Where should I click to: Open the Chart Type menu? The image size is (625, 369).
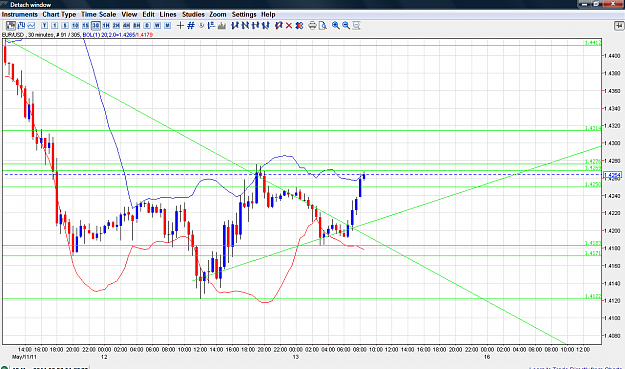click(59, 14)
